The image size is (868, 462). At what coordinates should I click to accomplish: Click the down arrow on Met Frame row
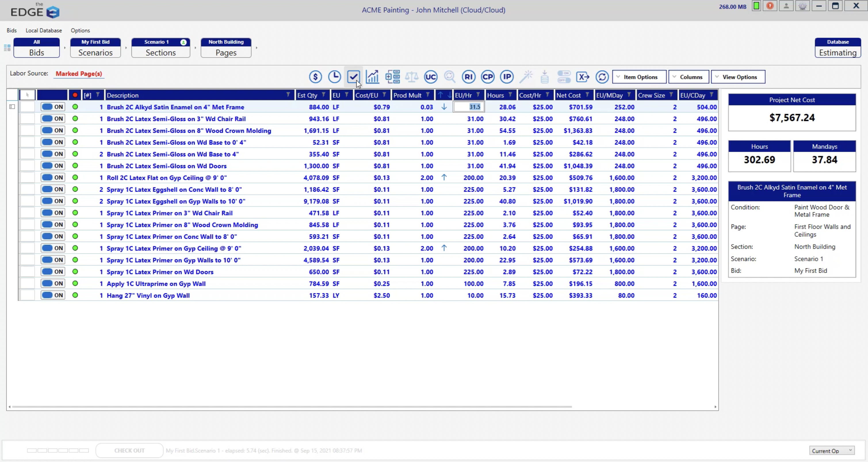[444, 107]
